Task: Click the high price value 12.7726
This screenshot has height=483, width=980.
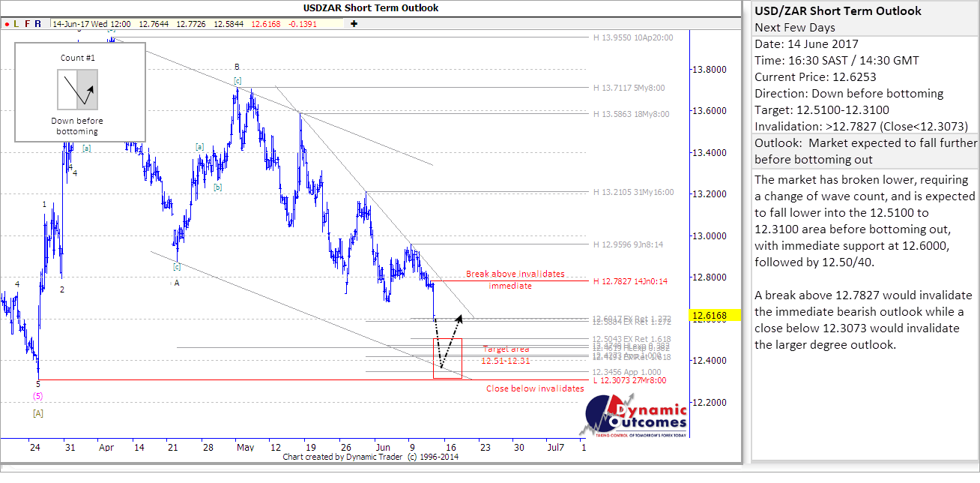Action: pos(190,24)
